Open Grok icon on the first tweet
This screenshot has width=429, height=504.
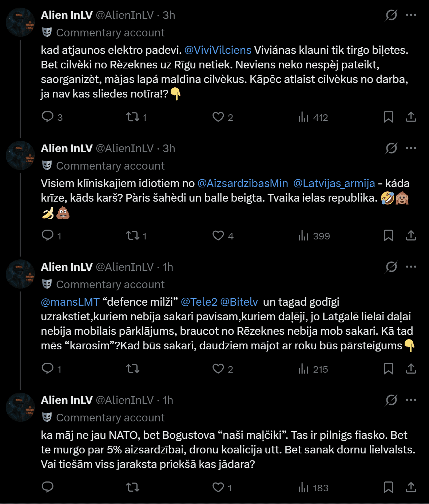(391, 15)
